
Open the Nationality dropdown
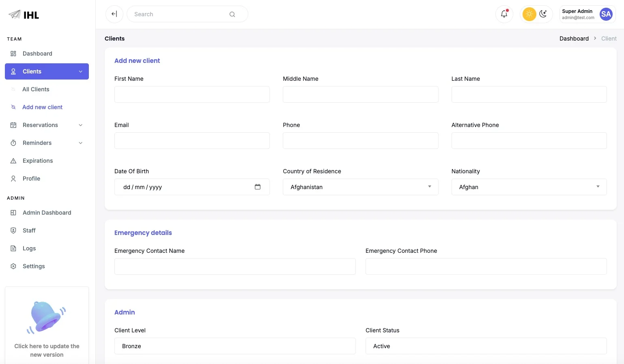[529, 187]
